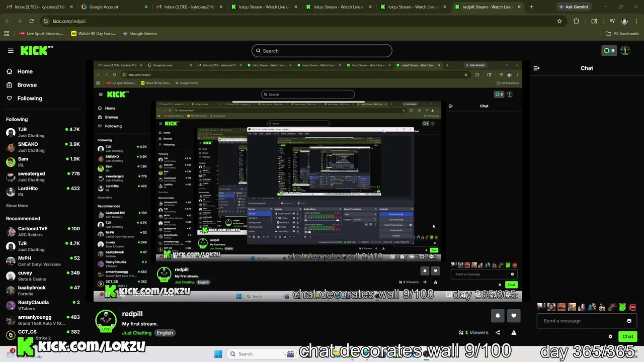
Task: Report the stream with the warning triangle icon
Action: (514, 332)
